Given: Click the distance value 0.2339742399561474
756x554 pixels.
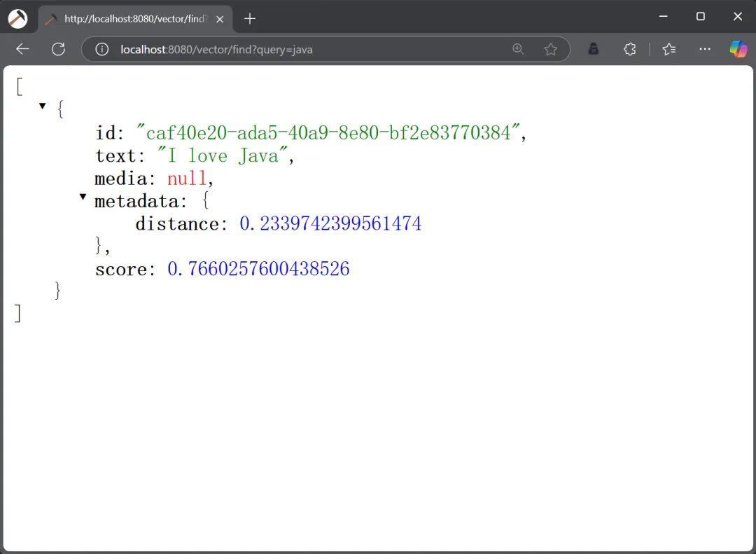Looking at the screenshot, I should (330, 223).
